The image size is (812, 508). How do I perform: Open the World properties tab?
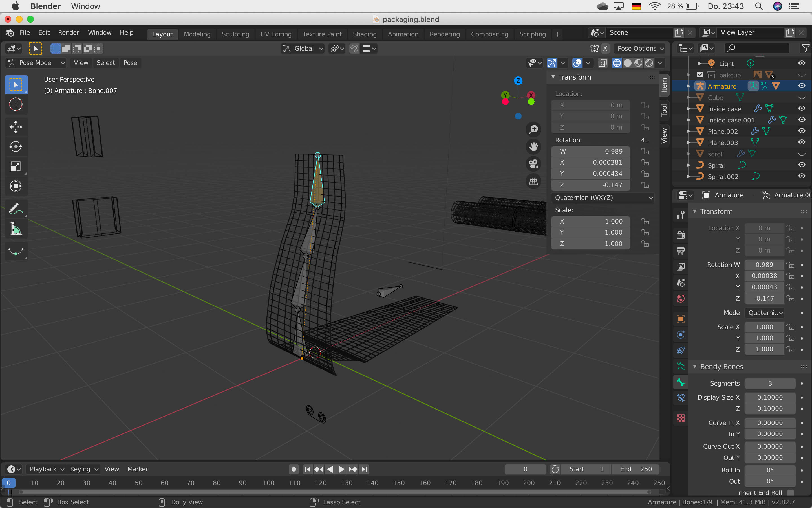[680, 298]
